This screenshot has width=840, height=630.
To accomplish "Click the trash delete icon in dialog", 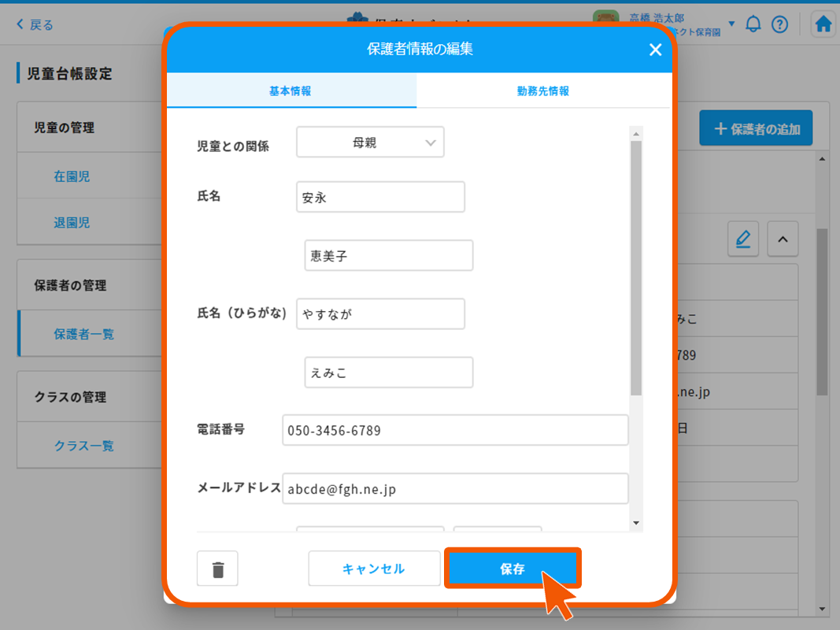I will pos(218,569).
